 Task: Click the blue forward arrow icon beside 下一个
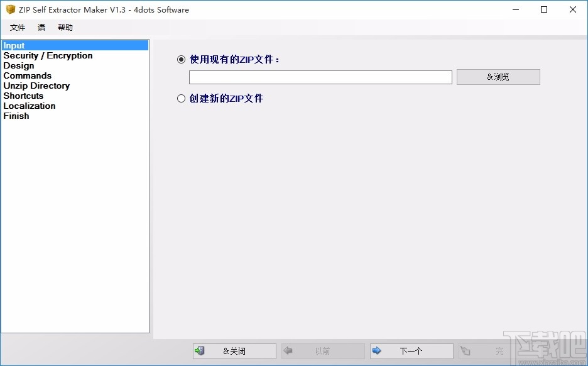coord(377,351)
